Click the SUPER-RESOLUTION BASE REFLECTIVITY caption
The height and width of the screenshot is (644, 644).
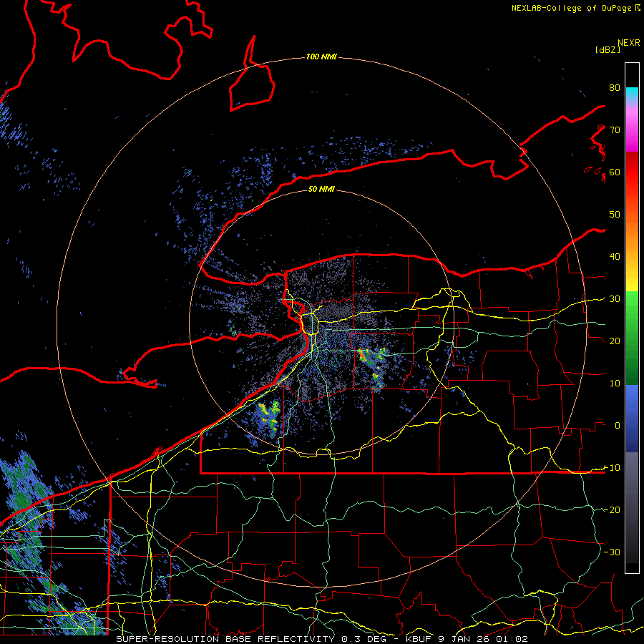(225, 639)
